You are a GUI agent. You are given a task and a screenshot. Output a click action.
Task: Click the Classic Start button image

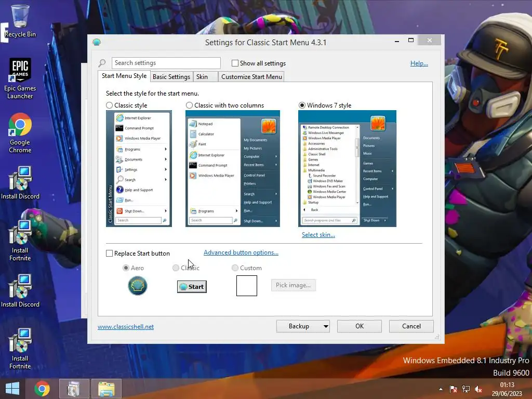(192, 287)
